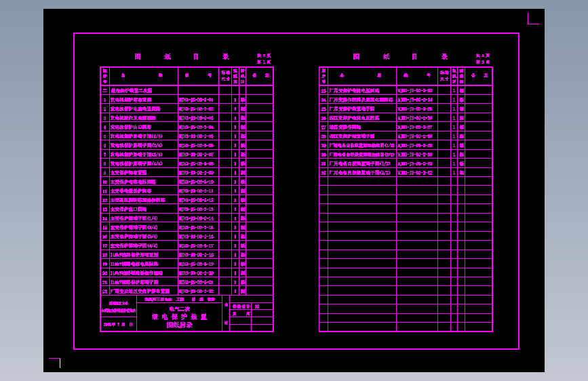Screen dimensions: 588x381
Task: Click the 标准尺寸 column header of the right table
Action: point(444,76)
